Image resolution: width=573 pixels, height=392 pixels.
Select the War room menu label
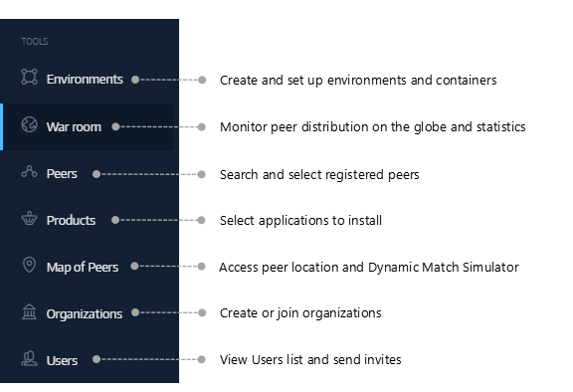(x=74, y=126)
